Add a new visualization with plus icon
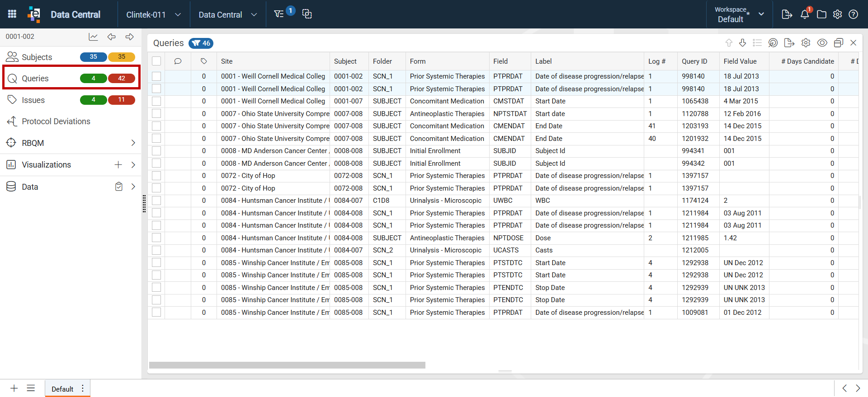Screen dimensions: 868x397 (x=118, y=165)
